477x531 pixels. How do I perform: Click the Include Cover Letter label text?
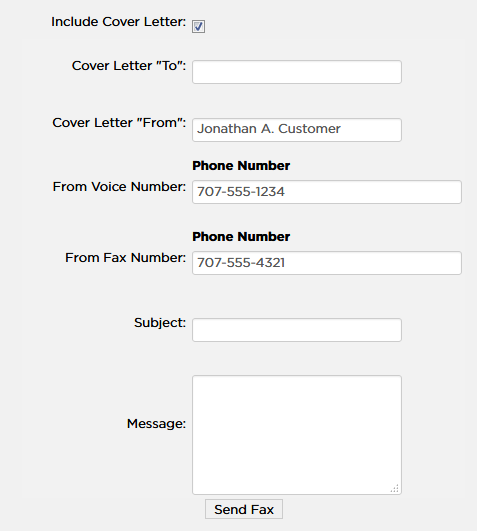pos(118,22)
